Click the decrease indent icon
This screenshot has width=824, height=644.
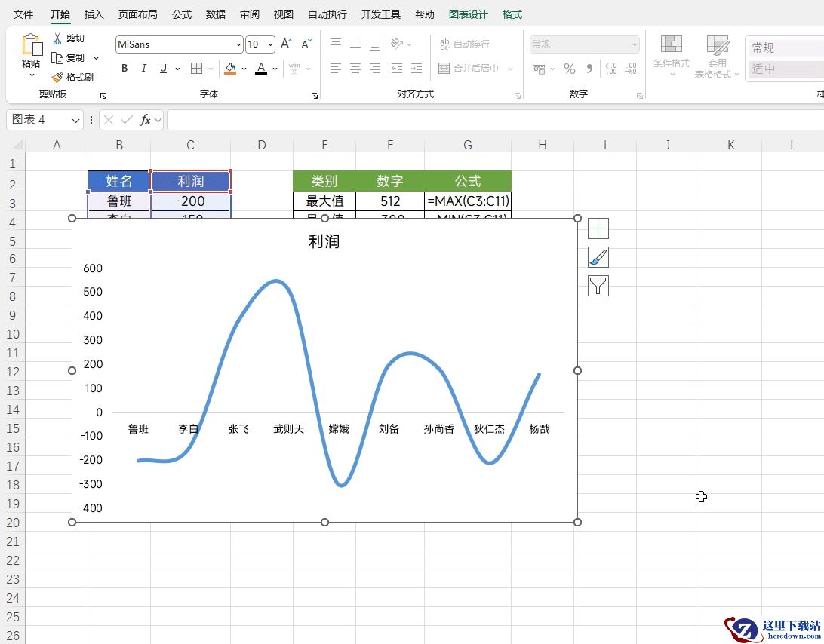(397, 69)
